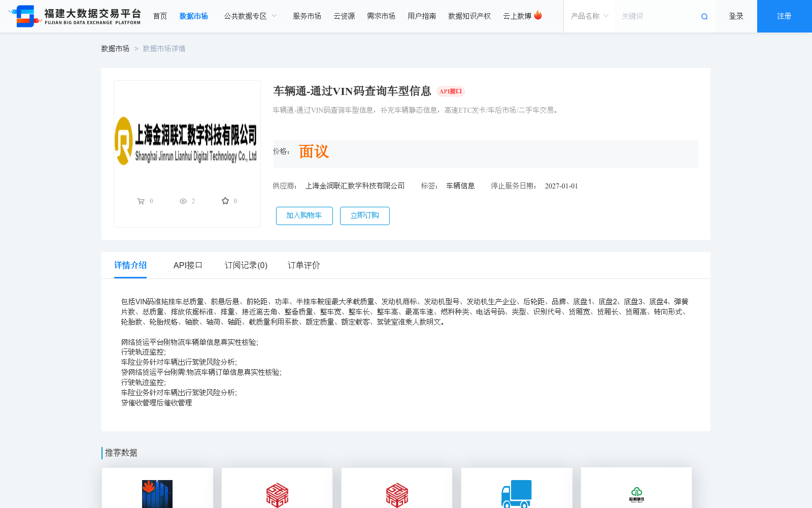
Task: Switch to the 详情介绍 tab
Action: coord(130,265)
